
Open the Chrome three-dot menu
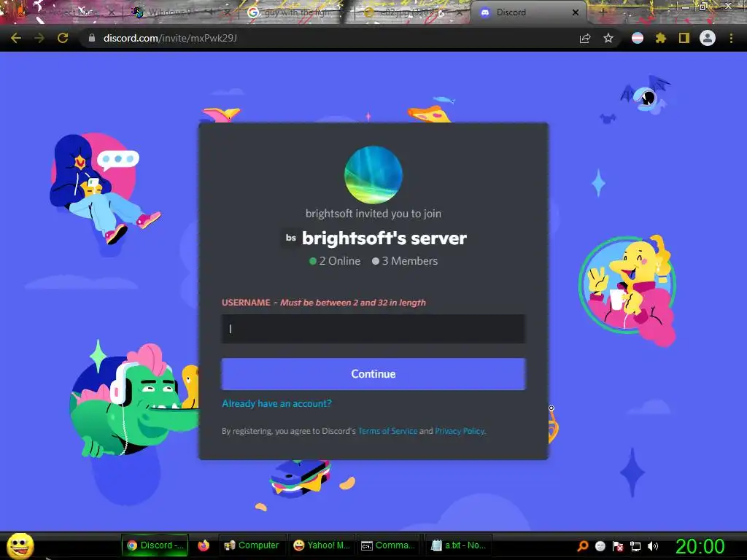(731, 38)
